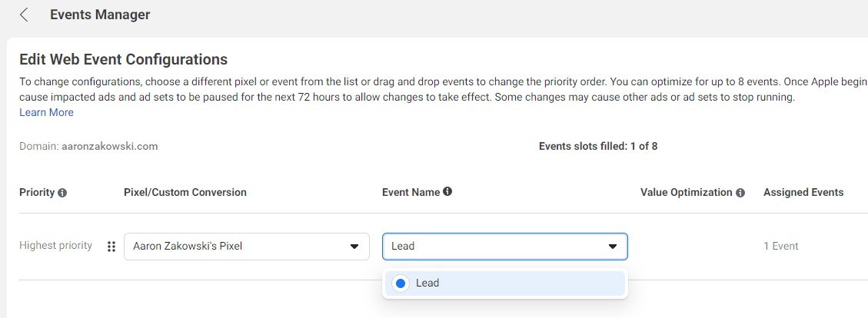Image resolution: width=868 pixels, height=318 pixels.
Task: Click the Event Name info icon
Action: pos(447,192)
